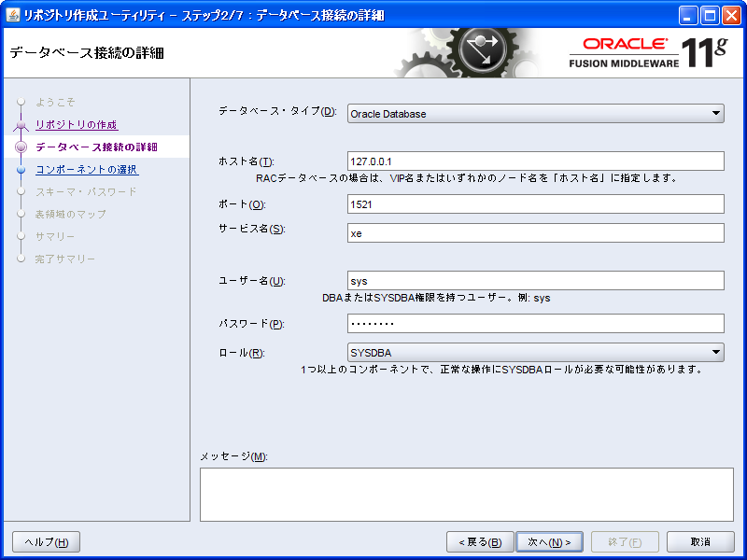Expand the database type list arrow
The width and height of the screenshot is (747, 560).
coord(715,112)
